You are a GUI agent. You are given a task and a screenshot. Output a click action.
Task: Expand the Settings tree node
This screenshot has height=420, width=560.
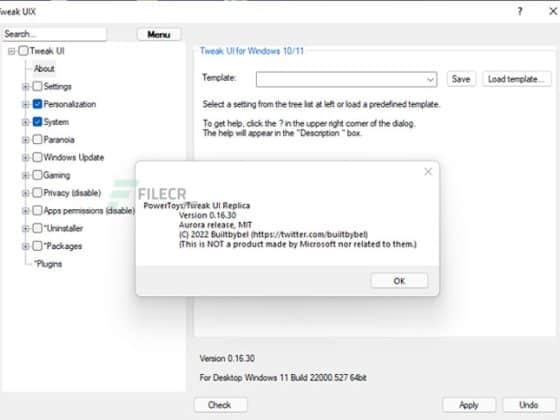click(x=25, y=86)
